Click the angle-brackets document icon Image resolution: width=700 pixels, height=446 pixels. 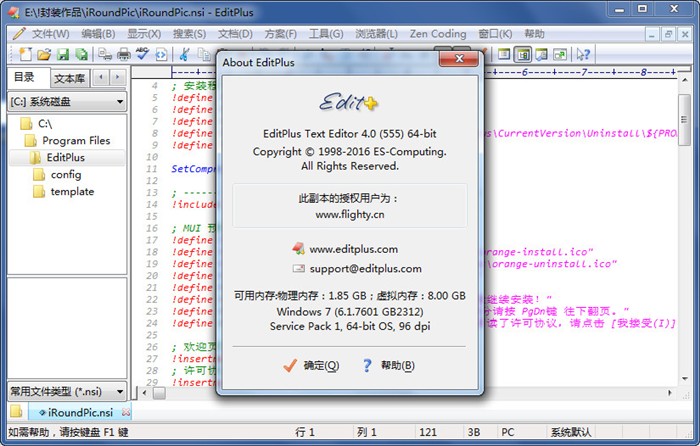coord(161,55)
